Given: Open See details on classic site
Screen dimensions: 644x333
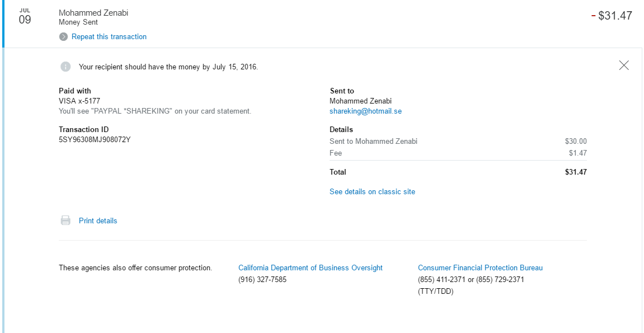Looking at the screenshot, I should coord(372,192).
